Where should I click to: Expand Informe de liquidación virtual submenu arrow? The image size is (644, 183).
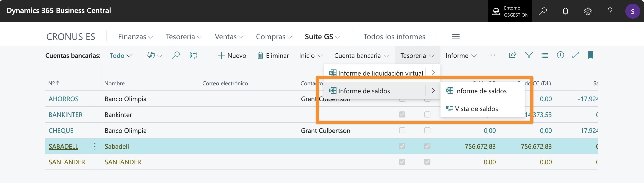click(x=433, y=73)
